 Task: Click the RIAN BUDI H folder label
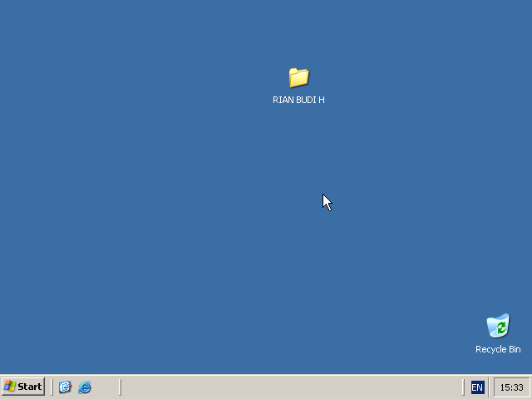click(x=298, y=100)
